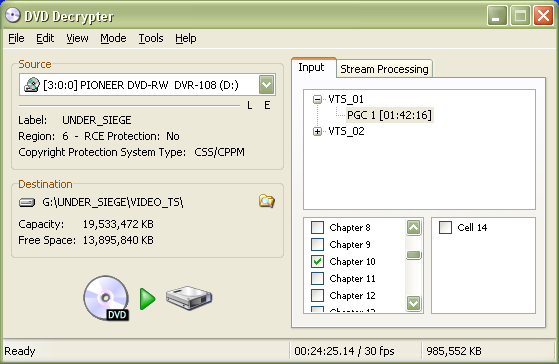Click the chapter list scrollbar thumb
The height and width of the screenshot is (364, 559).
point(414,255)
